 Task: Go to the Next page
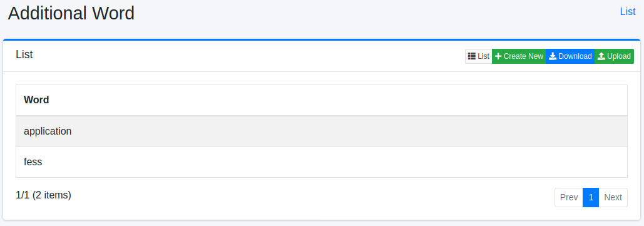(x=613, y=198)
